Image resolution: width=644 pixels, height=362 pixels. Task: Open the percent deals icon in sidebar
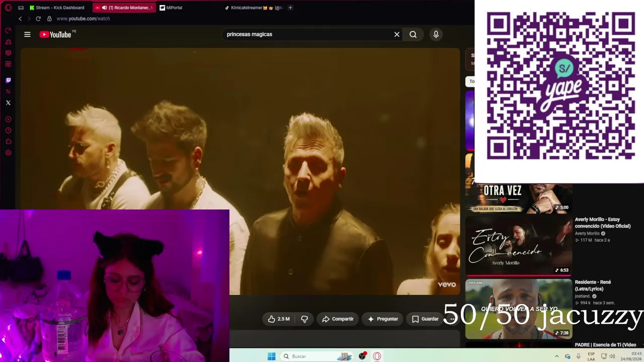(x=8, y=92)
